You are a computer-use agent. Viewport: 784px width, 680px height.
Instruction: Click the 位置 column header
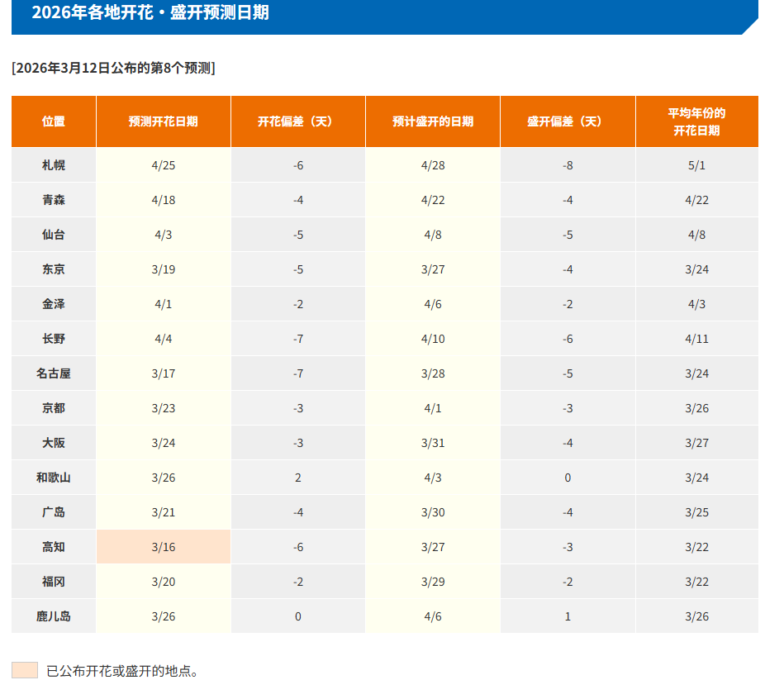click(x=54, y=121)
